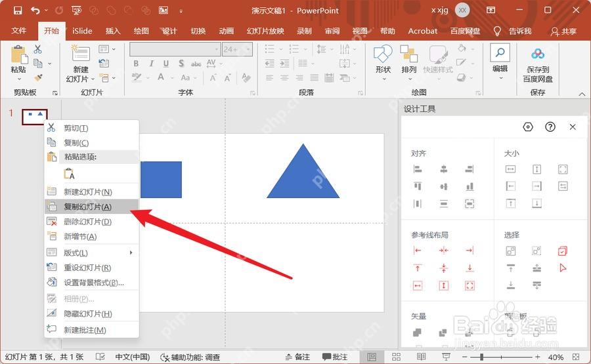The width and height of the screenshot is (591, 364).
Task: Switch to the 插入 tab
Action: tap(113, 31)
